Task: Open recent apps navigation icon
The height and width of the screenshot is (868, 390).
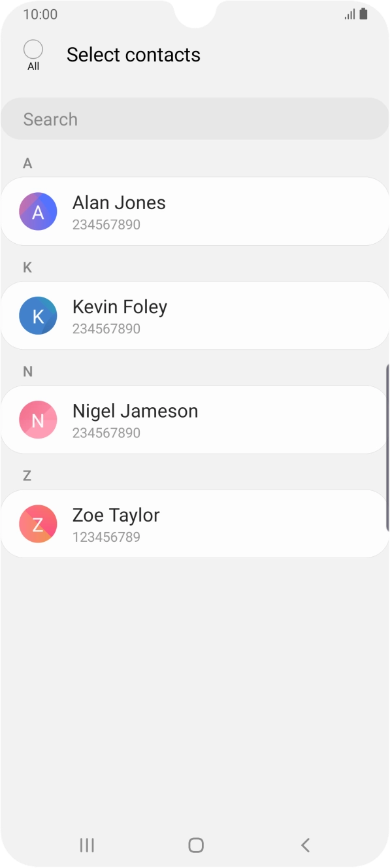Action: (87, 845)
